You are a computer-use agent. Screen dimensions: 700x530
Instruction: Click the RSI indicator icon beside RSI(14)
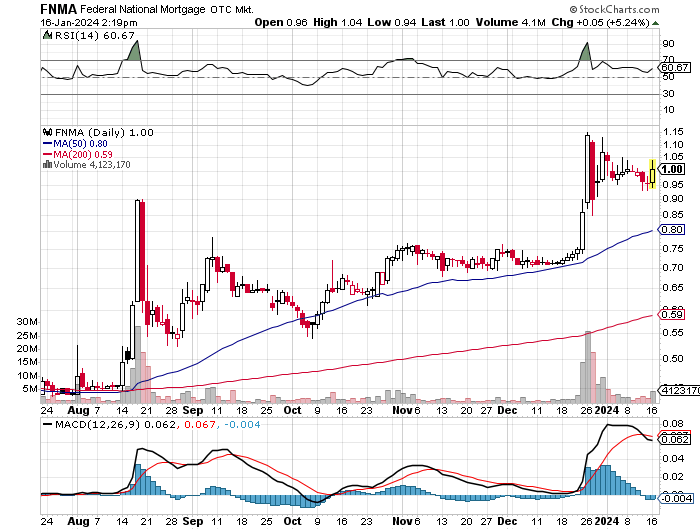(47, 35)
